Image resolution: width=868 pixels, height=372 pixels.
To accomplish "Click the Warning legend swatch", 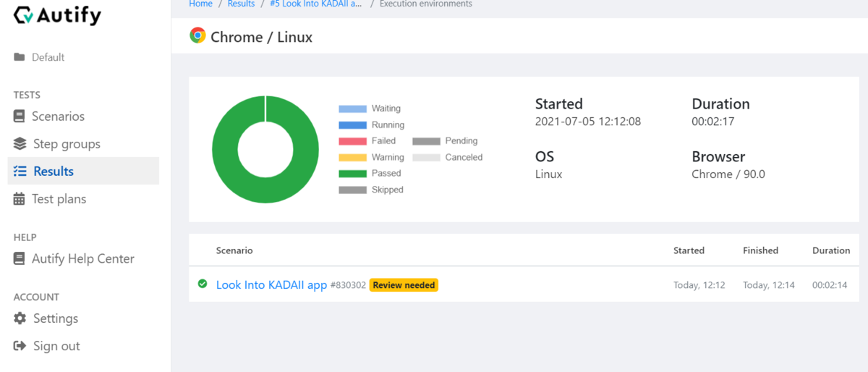I will click(352, 158).
